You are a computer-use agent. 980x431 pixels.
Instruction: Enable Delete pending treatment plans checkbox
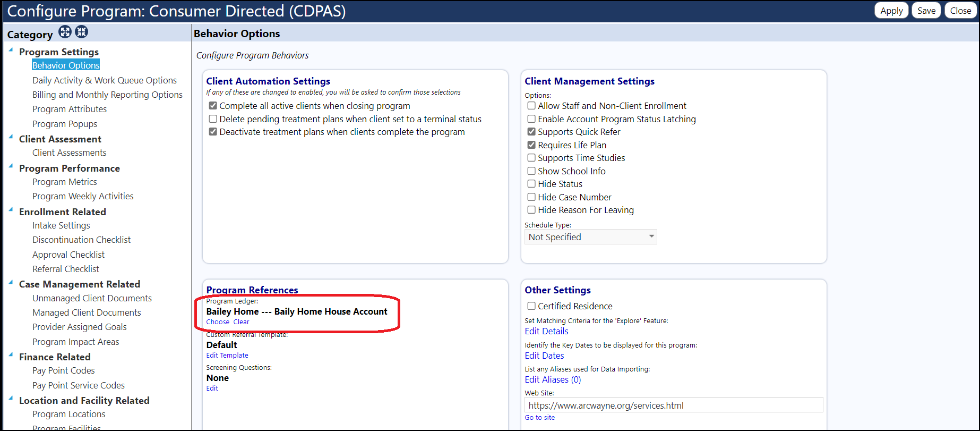coord(213,119)
